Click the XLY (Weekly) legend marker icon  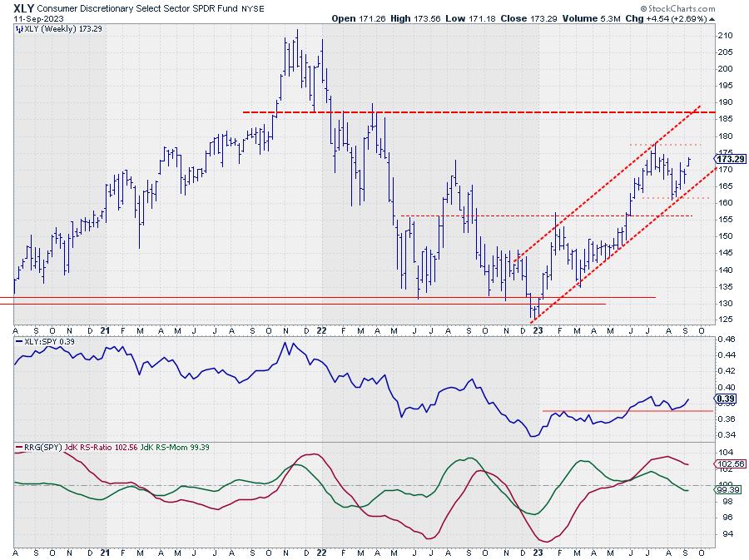[17, 29]
